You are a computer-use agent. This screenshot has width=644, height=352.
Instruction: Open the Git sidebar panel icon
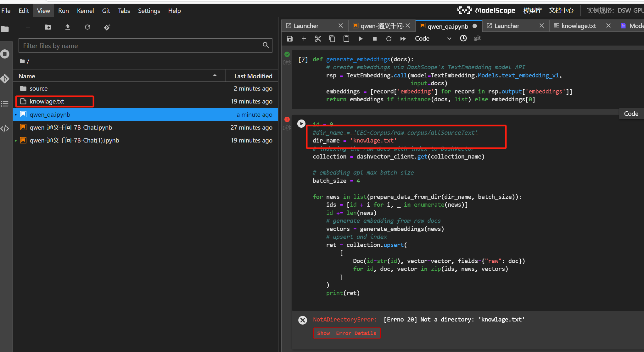pos(5,79)
